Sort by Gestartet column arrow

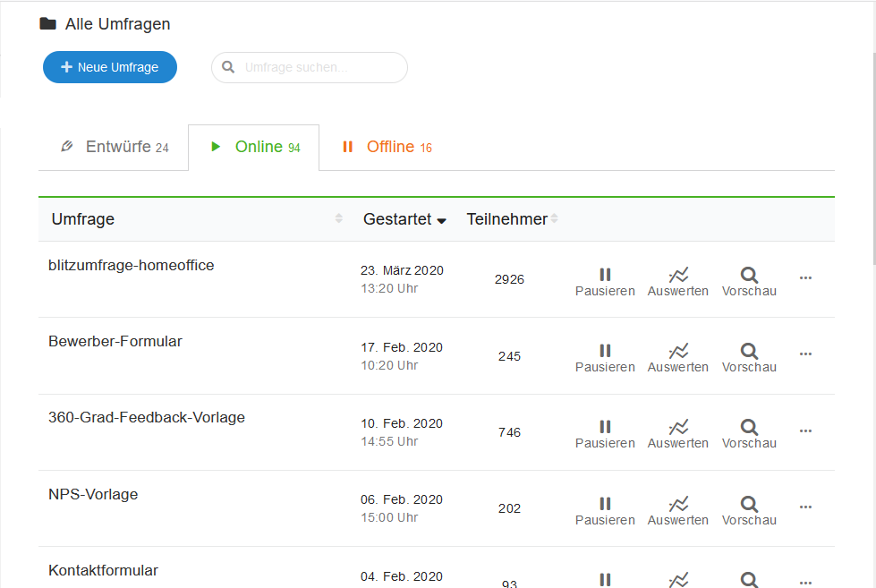[441, 221]
